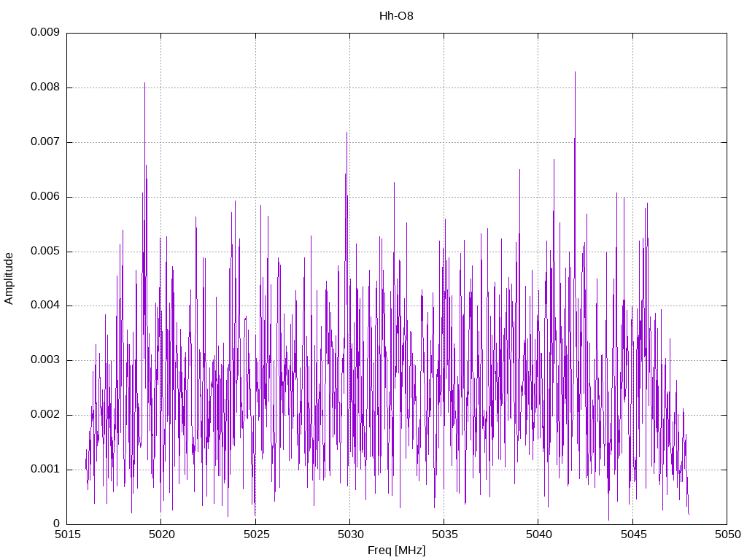The height and width of the screenshot is (560, 747).
Task: Click the 5040 frequency tick label
Action: pyautogui.click(x=538, y=534)
